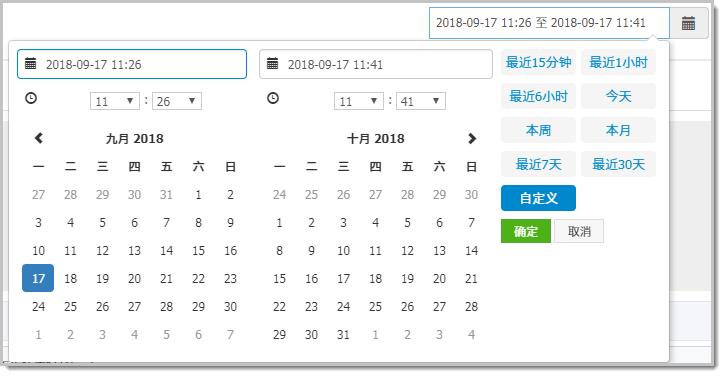Go to previous month arrow
This screenshot has height=376, width=724.
pos(39,138)
